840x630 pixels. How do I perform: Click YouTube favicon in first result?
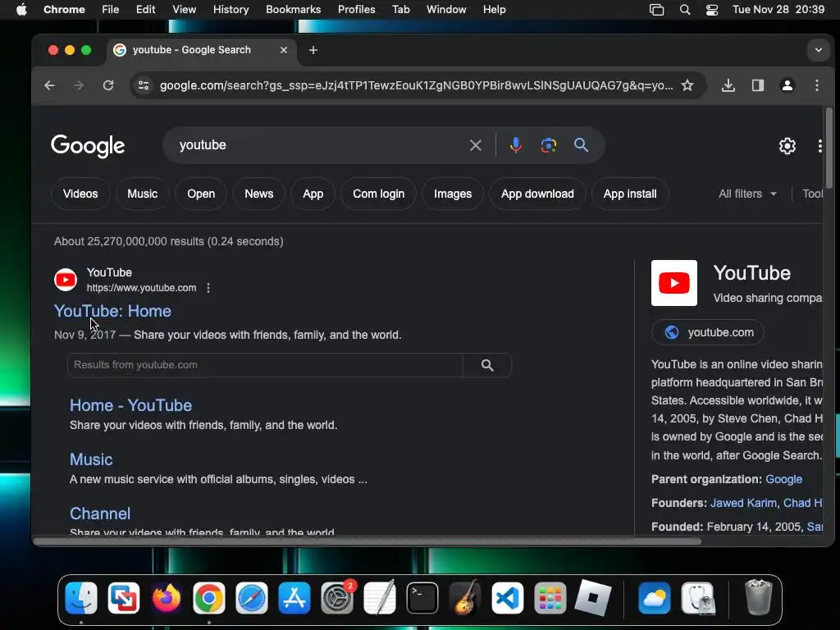point(66,280)
